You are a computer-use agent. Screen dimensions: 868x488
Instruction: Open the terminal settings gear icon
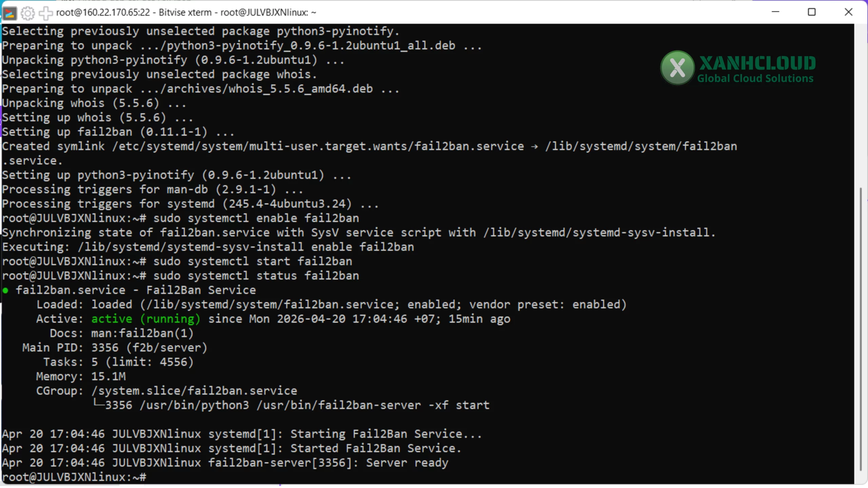(x=27, y=13)
